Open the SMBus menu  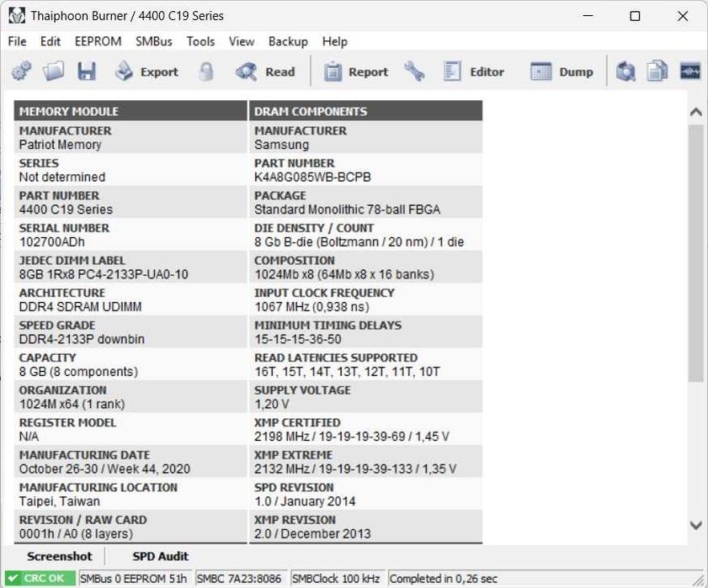pos(154,41)
